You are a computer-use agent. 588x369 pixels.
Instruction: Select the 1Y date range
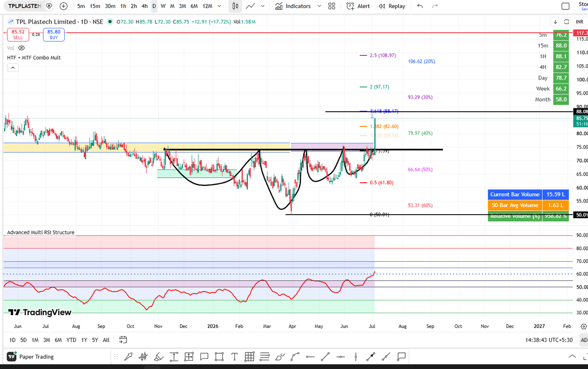[x=84, y=340]
